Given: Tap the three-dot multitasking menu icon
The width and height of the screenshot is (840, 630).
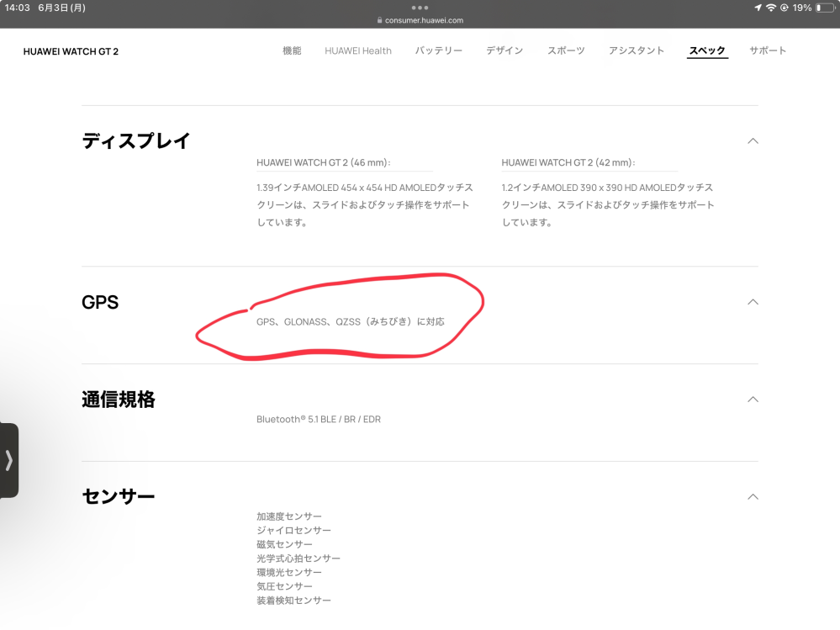Looking at the screenshot, I should [x=420, y=8].
